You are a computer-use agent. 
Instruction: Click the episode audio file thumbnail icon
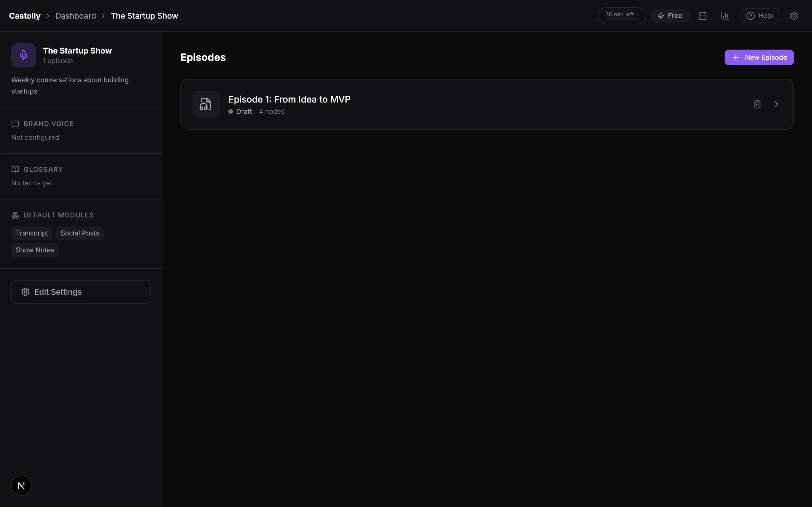click(x=205, y=104)
